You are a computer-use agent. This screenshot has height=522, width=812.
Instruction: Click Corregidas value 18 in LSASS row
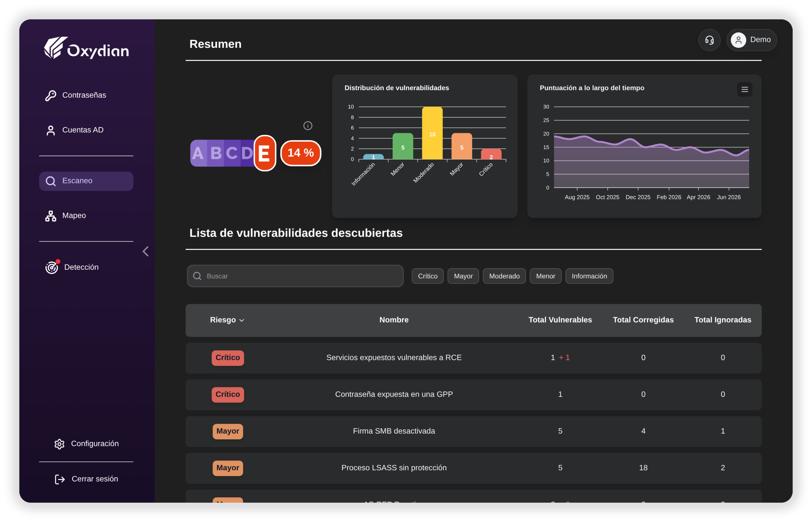click(x=643, y=468)
